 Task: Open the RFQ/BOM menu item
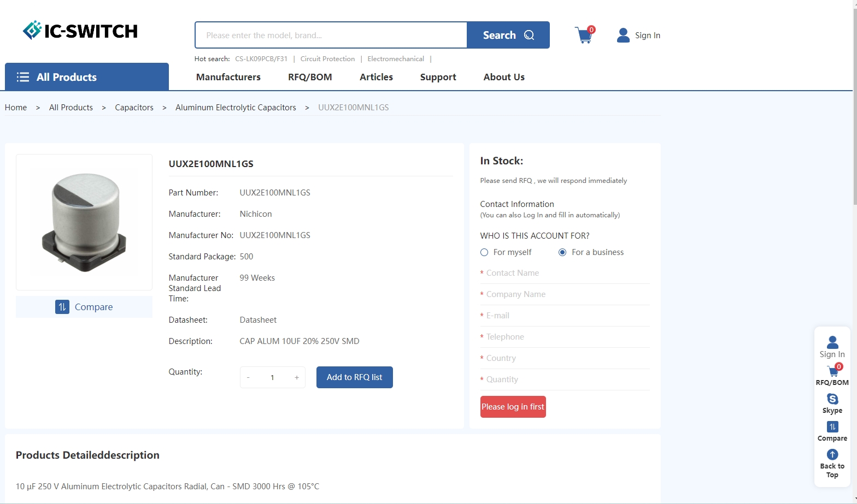[x=310, y=77]
